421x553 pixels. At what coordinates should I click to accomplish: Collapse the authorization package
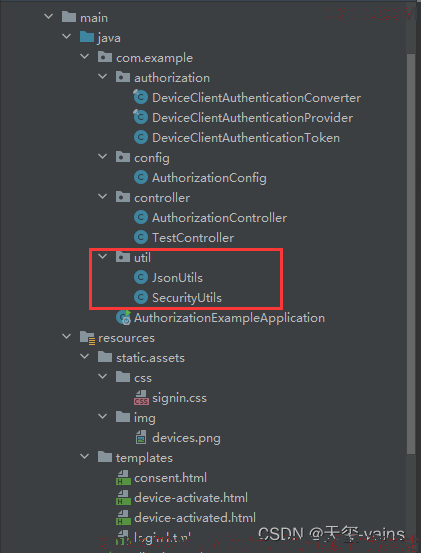(103, 77)
